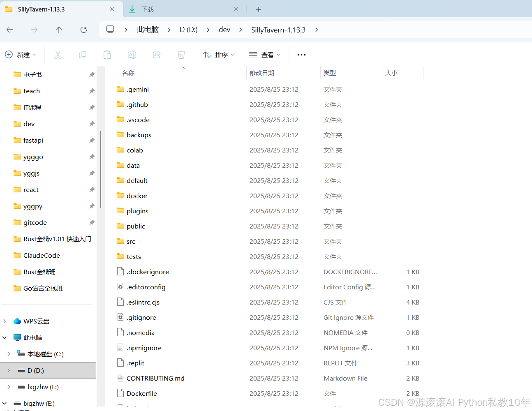Screen dimensions: 532x411
Task: Click the .gemini folder icon
Action: pos(120,89)
